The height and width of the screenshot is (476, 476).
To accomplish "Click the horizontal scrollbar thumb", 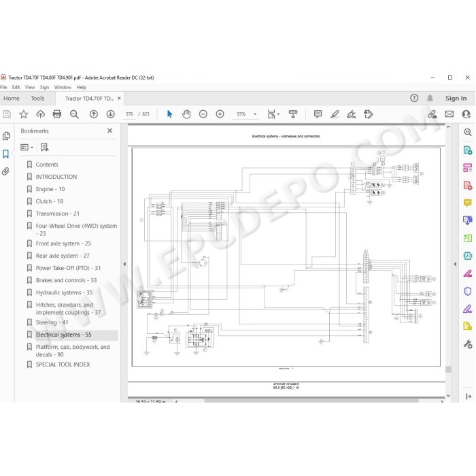I will pyautogui.click(x=311, y=401).
